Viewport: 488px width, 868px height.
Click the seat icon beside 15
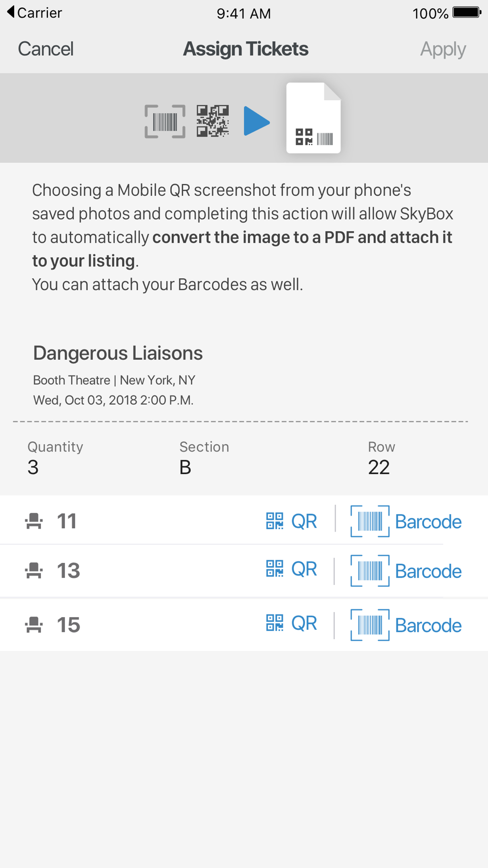34,624
